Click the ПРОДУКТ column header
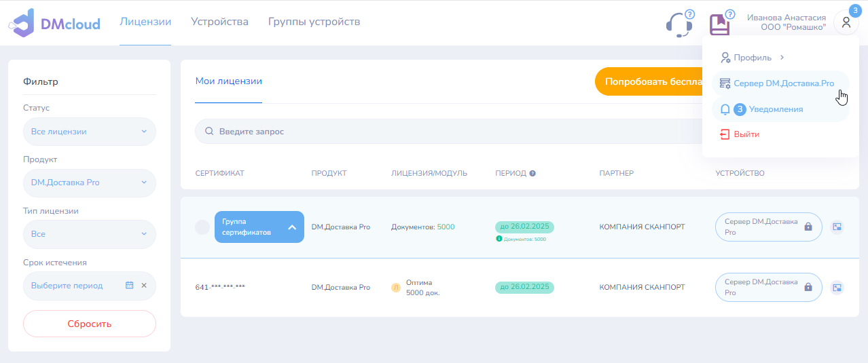Image resolution: width=868 pixels, height=363 pixels. tap(329, 174)
